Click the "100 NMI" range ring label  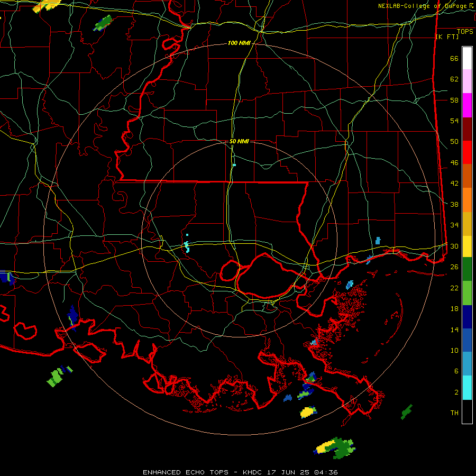pyautogui.click(x=239, y=43)
